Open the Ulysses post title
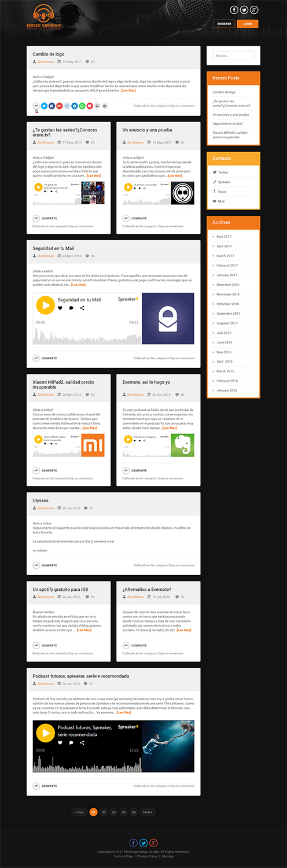The width and height of the screenshot is (287, 868). (41, 501)
